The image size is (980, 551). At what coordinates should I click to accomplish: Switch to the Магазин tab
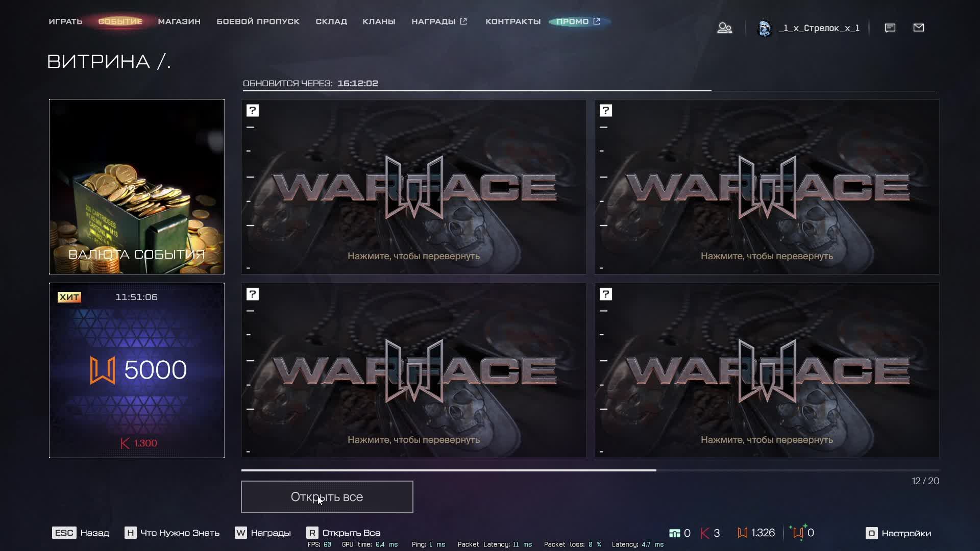(179, 21)
